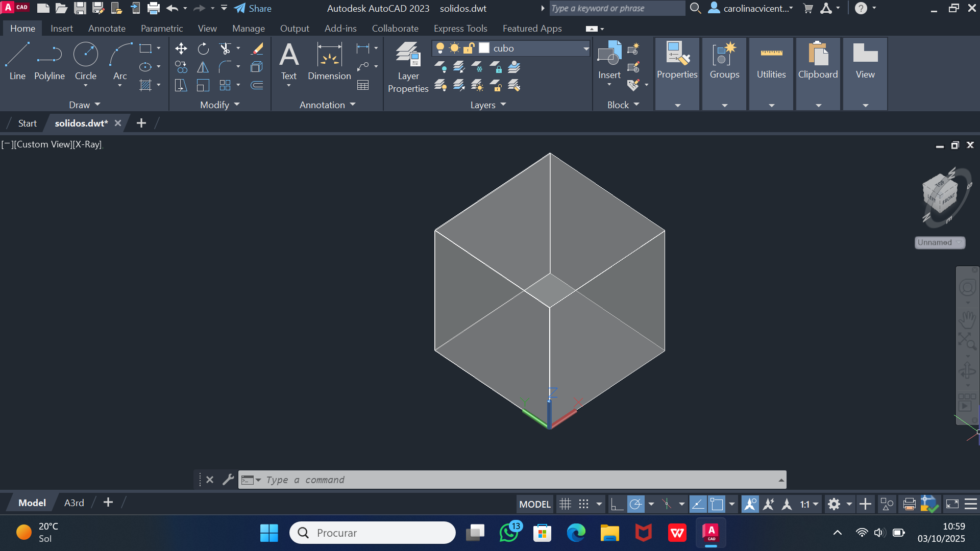Toggle ortho mode in status bar
Image resolution: width=980 pixels, height=551 pixels.
617,504
